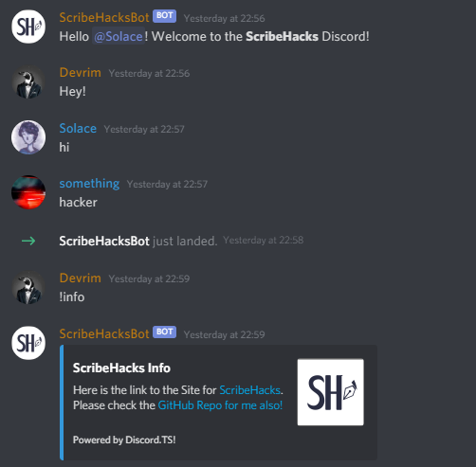The width and height of the screenshot is (476, 467).
Task: Click the BOT badge on welcome message
Action: [164, 16]
